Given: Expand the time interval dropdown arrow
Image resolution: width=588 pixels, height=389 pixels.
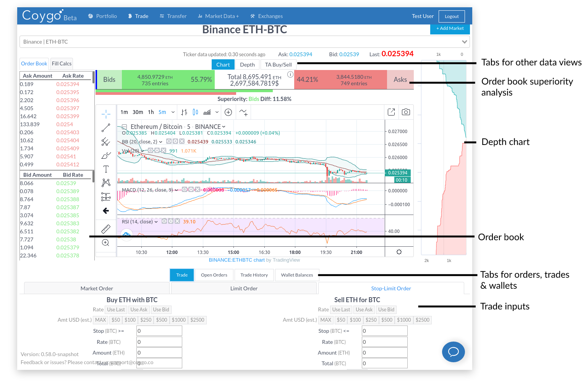Looking at the screenshot, I should (x=173, y=112).
